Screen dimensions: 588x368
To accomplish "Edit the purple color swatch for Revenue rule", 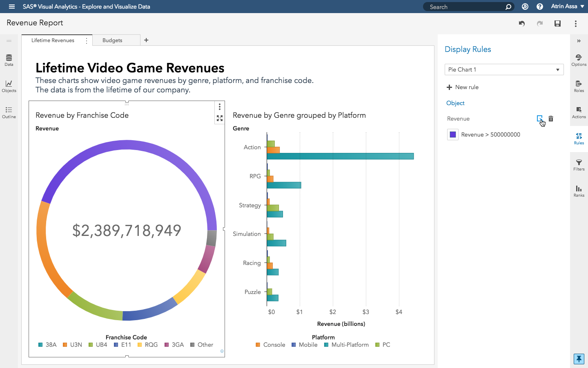I will (x=452, y=134).
